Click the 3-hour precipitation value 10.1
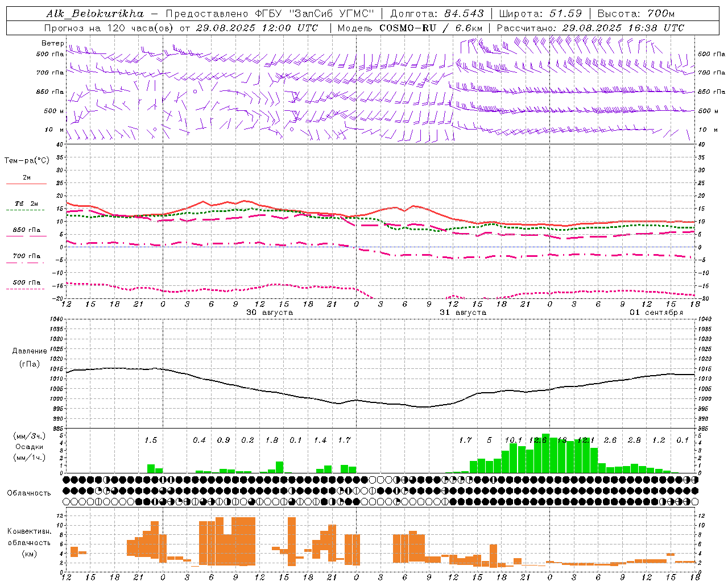The height and width of the screenshot is (582, 728). 514,440
